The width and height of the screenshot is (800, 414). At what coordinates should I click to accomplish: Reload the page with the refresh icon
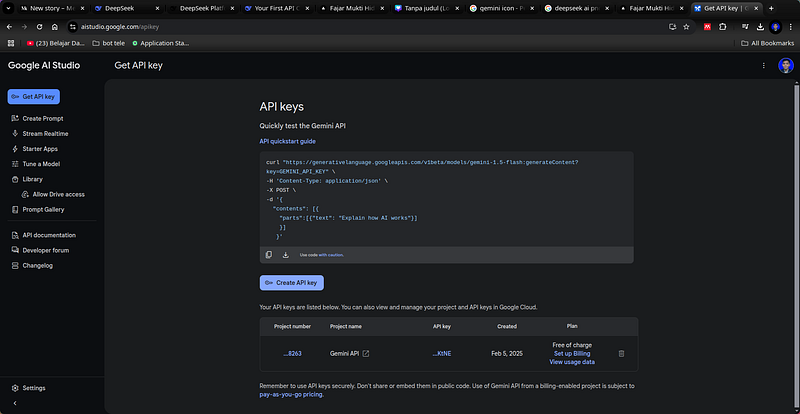[39, 27]
